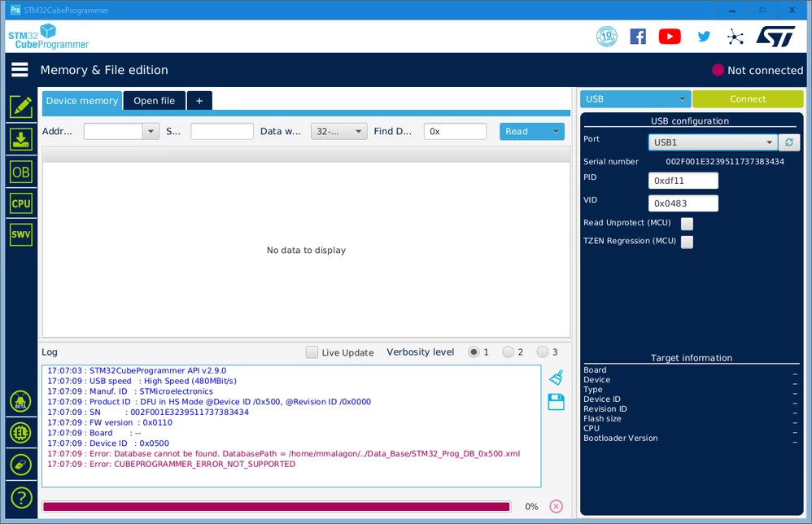Image resolution: width=812 pixels, height=524 pixels.
Task: Switch to the Device memory tab
Action: (82, 100)
